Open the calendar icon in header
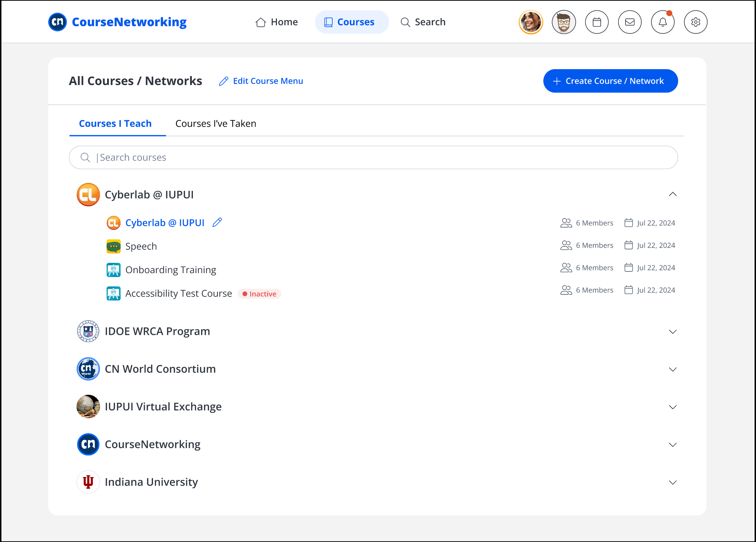This screenshot has width=756, height=542. pos(597,22)
